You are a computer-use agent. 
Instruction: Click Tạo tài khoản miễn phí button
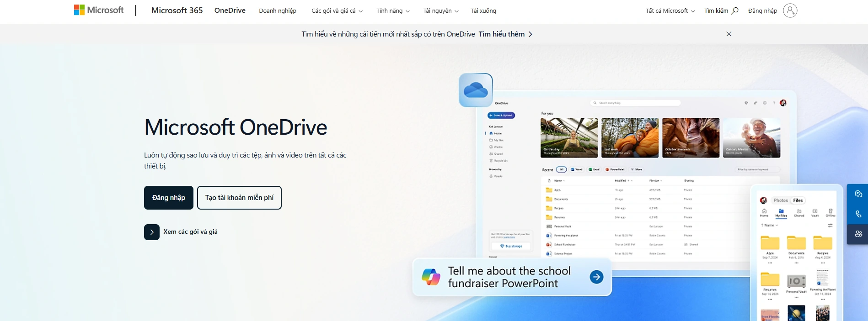click(x=239, y=198)
